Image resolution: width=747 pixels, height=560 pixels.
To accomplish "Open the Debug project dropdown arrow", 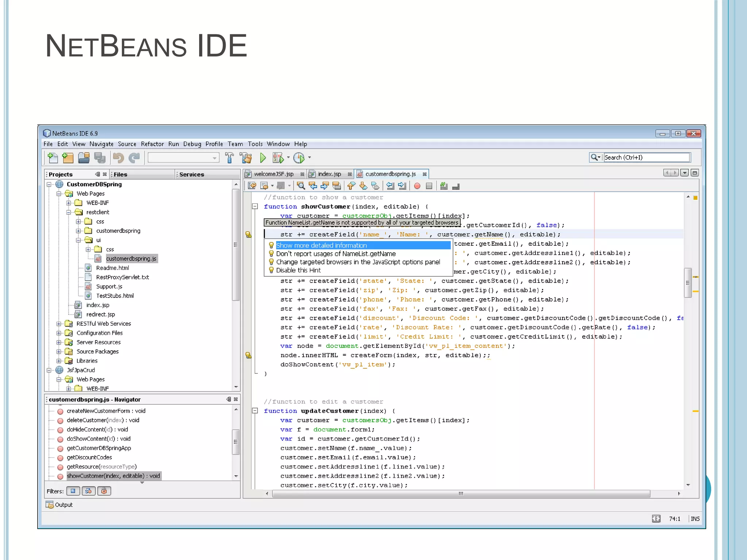I will [x=288, y=157].
